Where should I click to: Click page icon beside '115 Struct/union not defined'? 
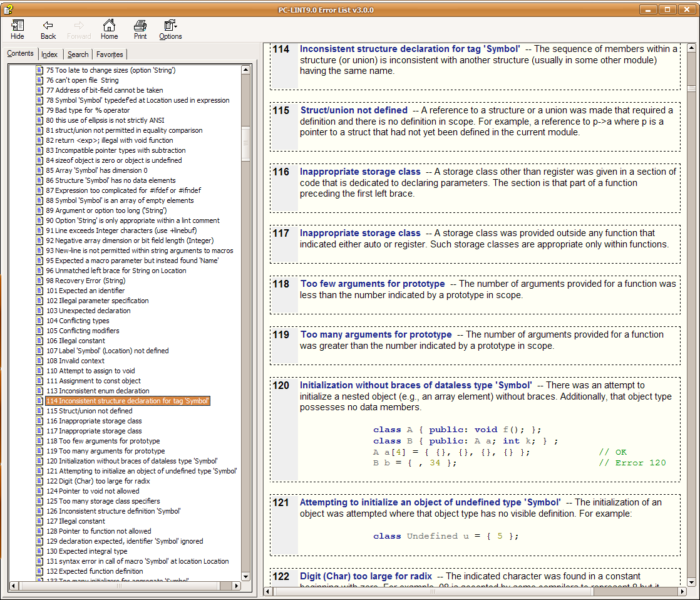pyautogui.click(x=39, y=411)
